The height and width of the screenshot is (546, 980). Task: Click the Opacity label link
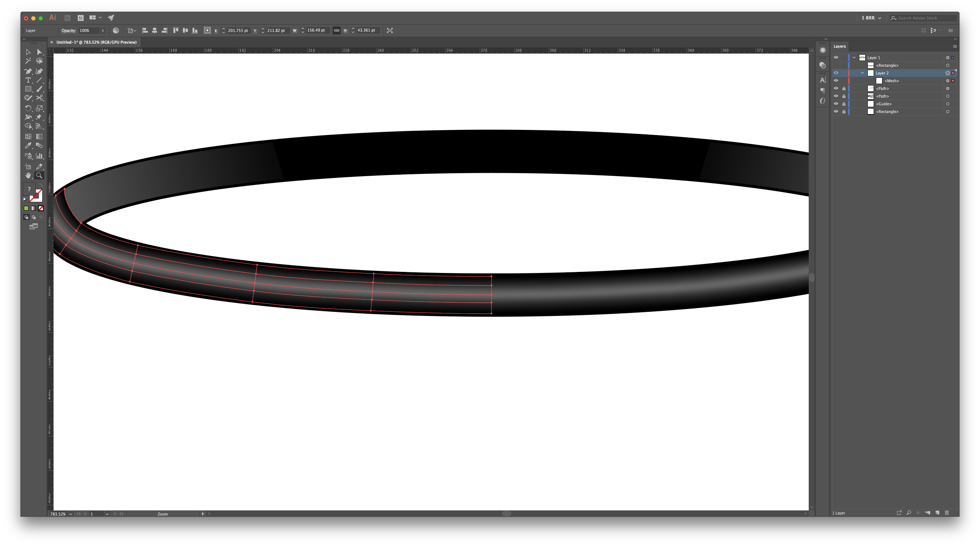click(69, 30)
